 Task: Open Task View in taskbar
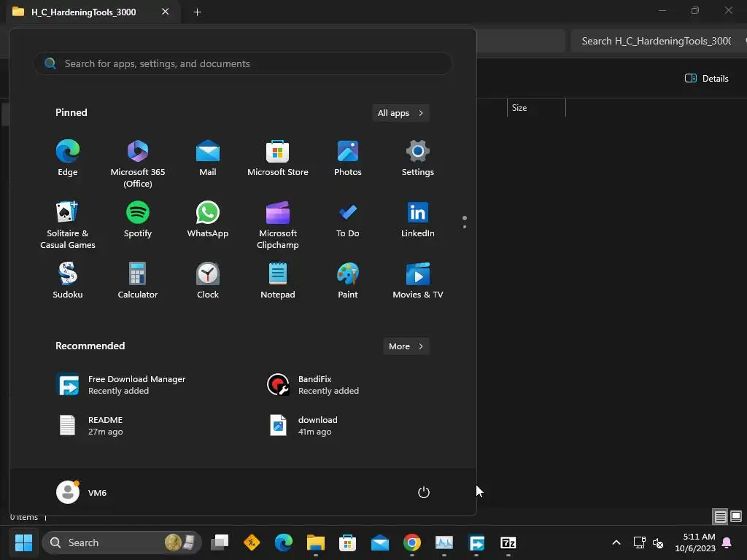[220, 542]
